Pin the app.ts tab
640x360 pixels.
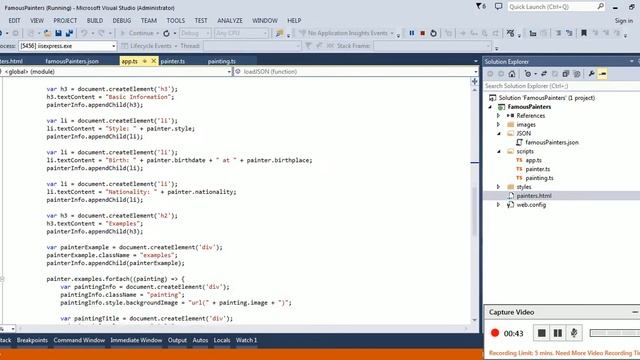pos(144,61)
